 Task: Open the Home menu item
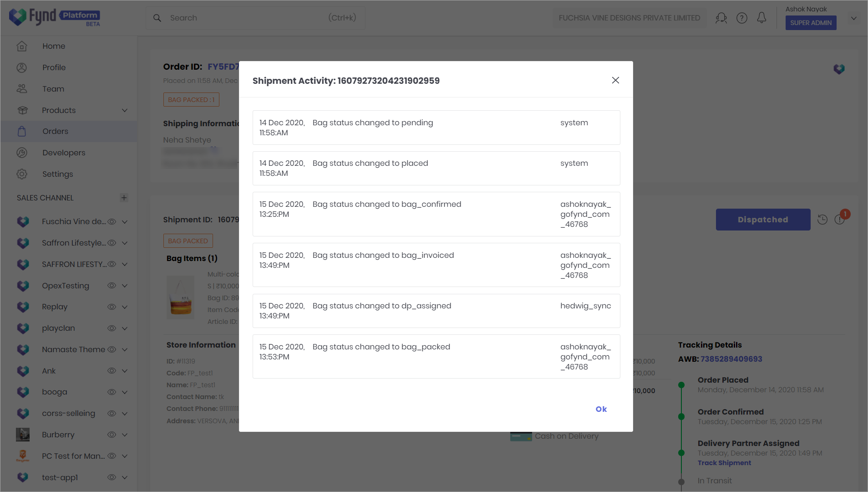click(x=54, y=46)
